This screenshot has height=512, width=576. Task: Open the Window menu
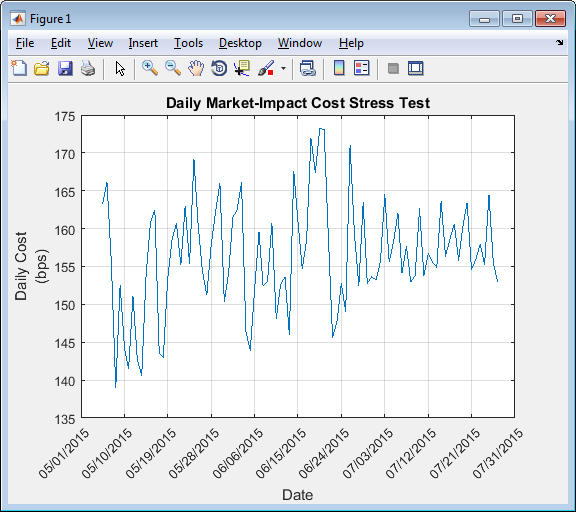[x=300, y=43]
